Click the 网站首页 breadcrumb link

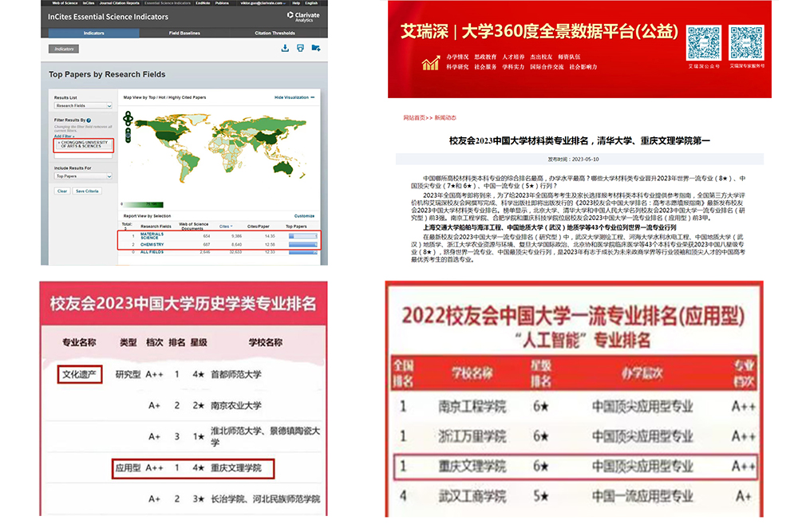click(414, 118)
